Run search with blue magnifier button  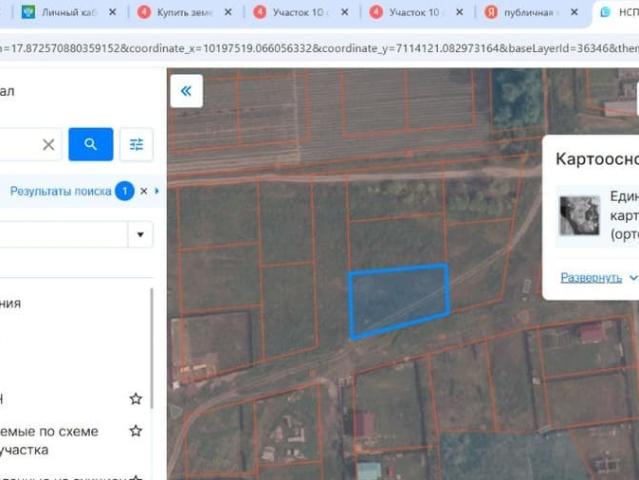(90, 144)
